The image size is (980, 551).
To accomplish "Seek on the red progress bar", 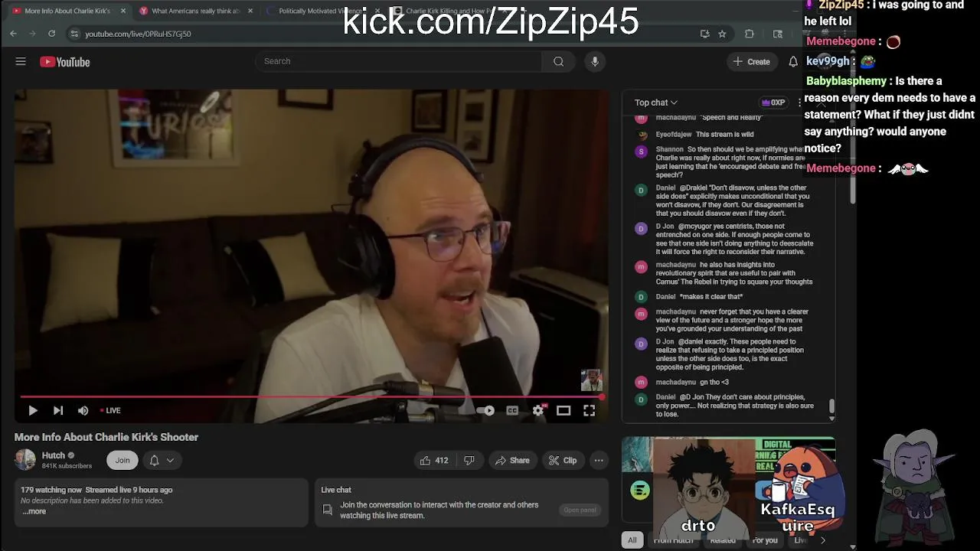I will 312,396.
